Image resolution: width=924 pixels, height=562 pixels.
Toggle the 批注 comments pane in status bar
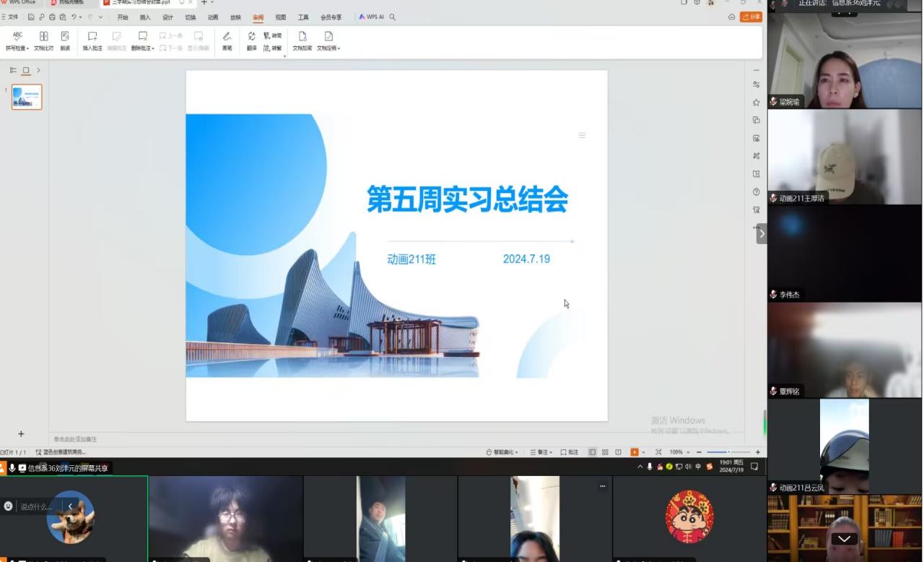[570, 452]
